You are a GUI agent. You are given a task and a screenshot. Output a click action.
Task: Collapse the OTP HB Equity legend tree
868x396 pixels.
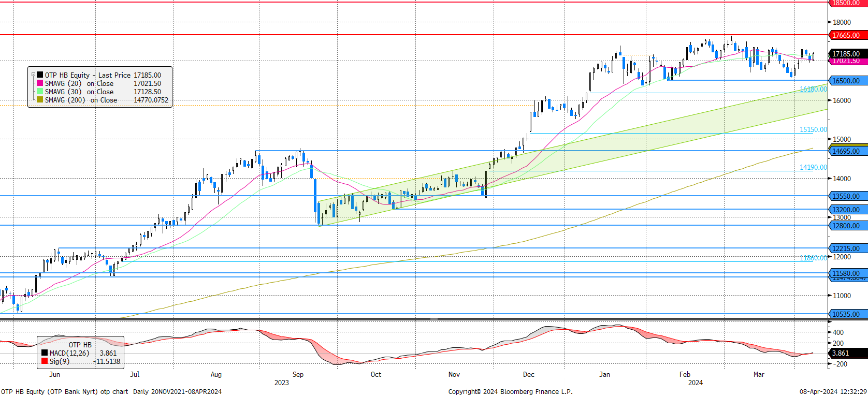tap(33, 75)
